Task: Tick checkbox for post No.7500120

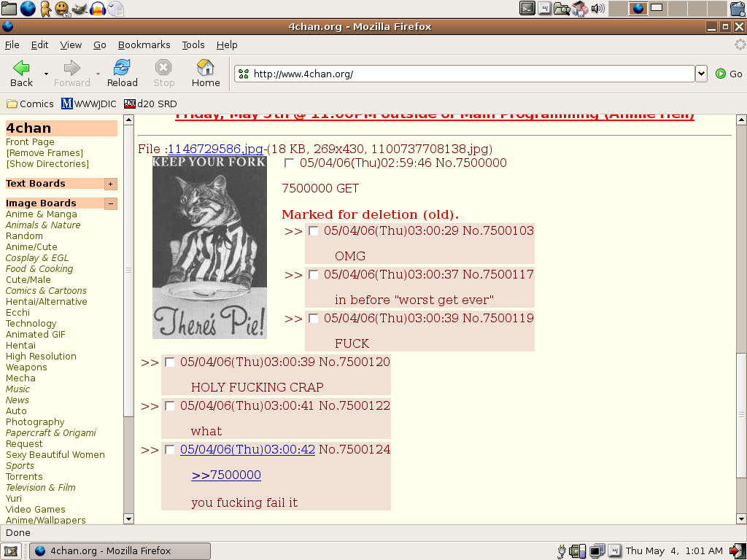Action: tap(169, 362)
